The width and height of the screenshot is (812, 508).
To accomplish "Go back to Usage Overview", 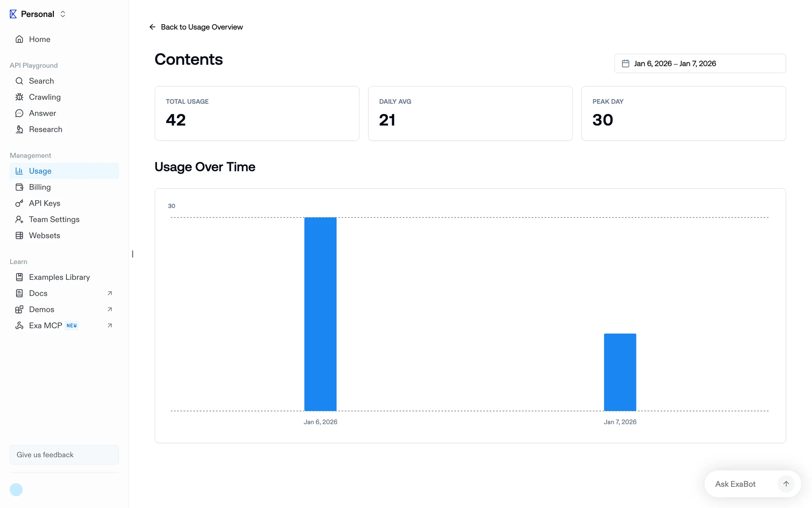I will [197, 27].
